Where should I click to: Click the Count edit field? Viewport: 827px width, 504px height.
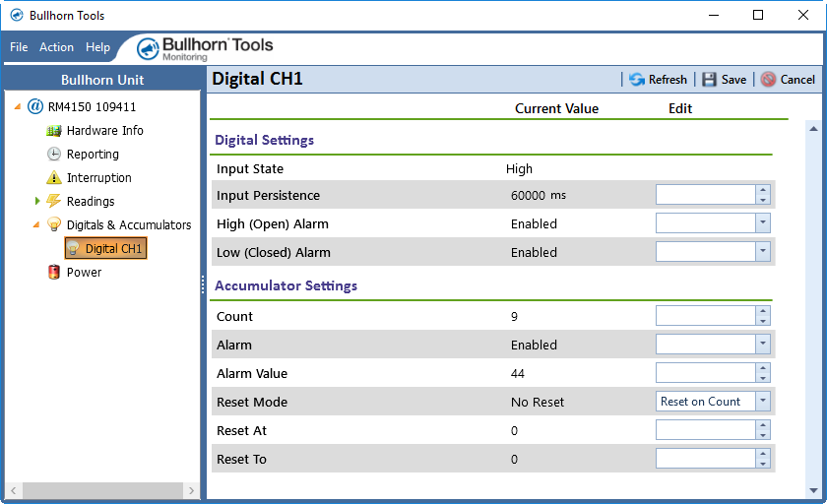click(x=706, y=316)
